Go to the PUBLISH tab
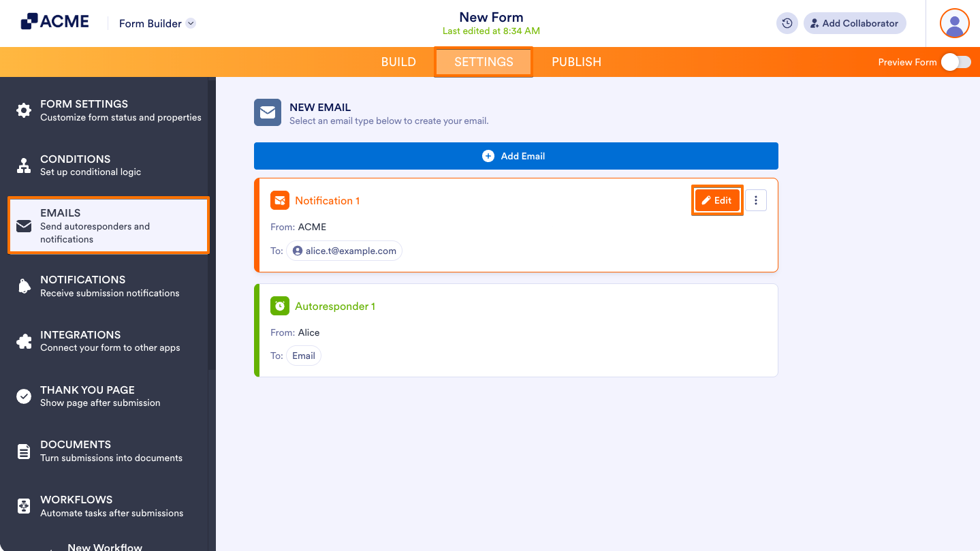The height and width of the screenshot is (551, 980). coord(576,62)
